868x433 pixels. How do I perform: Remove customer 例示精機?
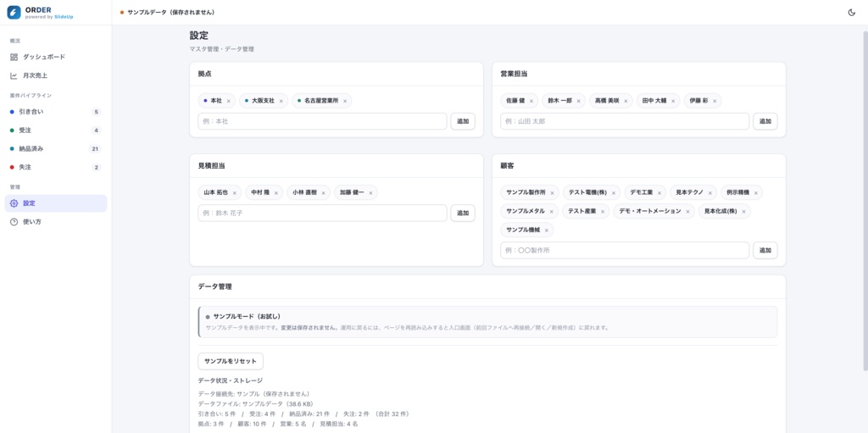click(x=755, y=192)
